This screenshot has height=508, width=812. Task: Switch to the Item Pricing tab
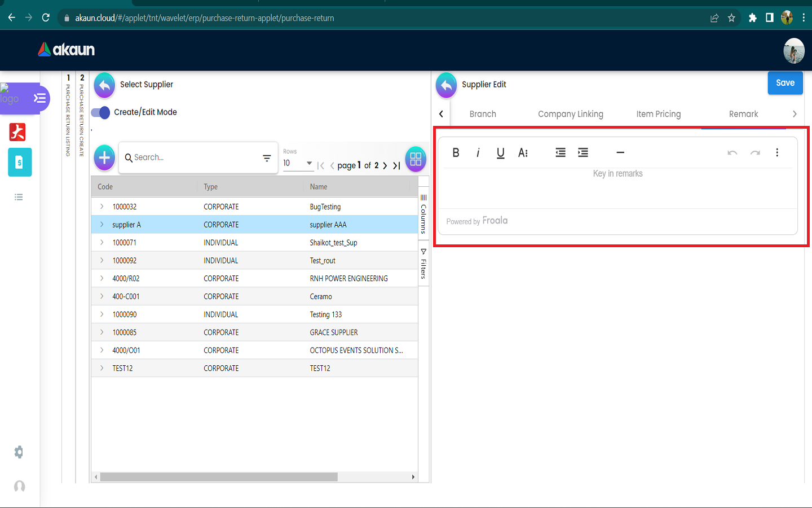[x=658, y=114]
